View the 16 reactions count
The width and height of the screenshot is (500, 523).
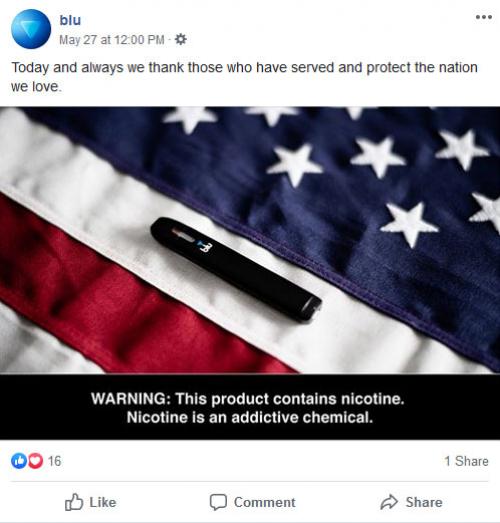[x=54, y=461]
